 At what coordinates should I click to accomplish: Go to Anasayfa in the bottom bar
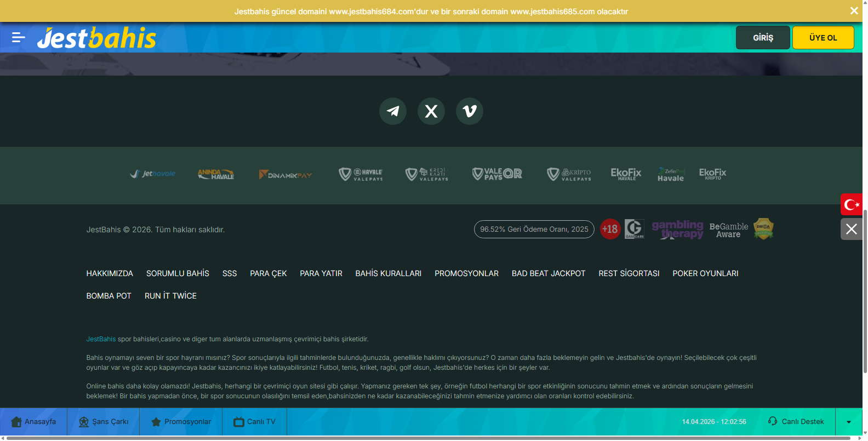pos(33,422)
